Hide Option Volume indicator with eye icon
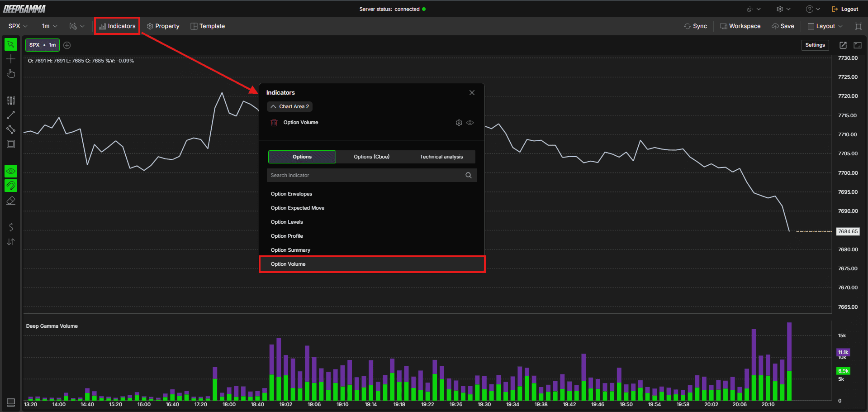Viewport: 868px width, 412px height. pos(470,123)
